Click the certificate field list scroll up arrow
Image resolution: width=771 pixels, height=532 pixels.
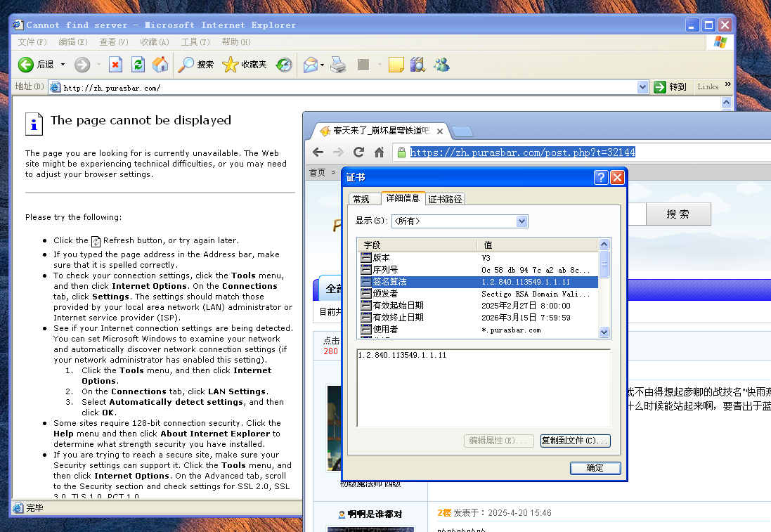(x=604, y=244)
